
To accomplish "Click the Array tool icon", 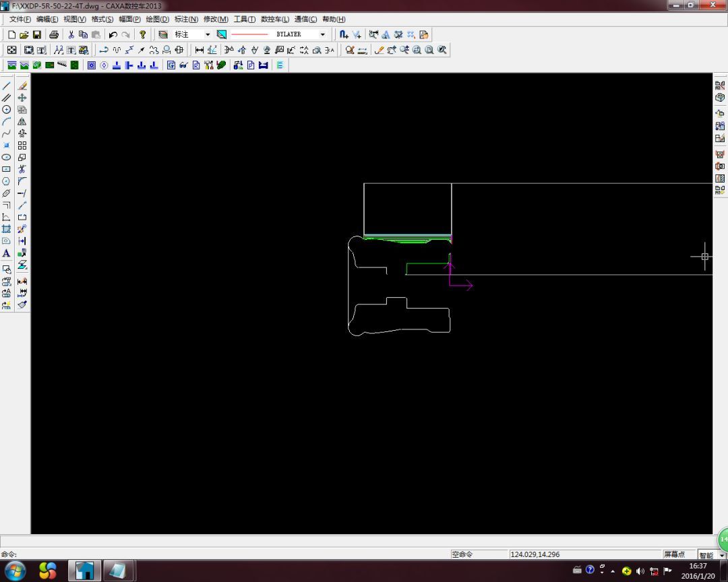I will coord(22,145).
